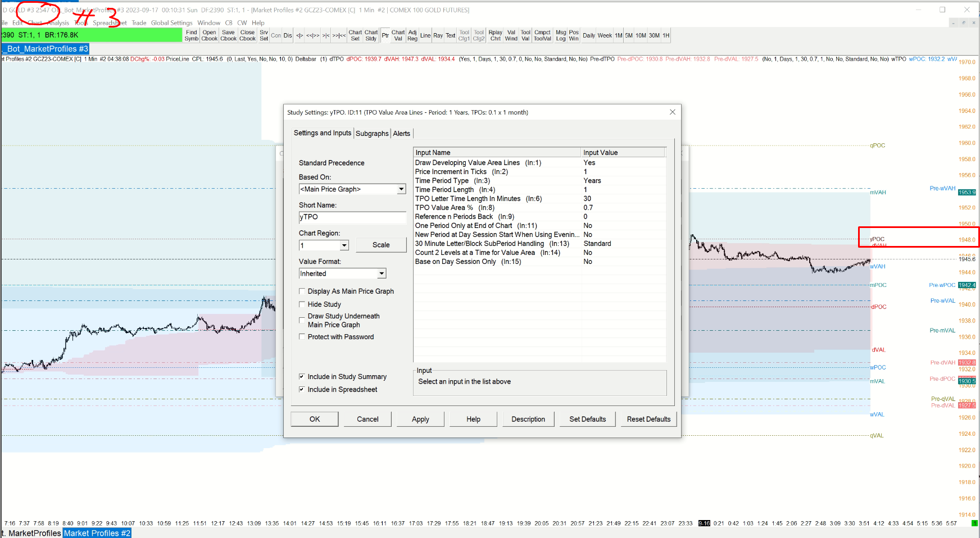Open the Val Wind values window
This screenshot has width=980, height=538.
(x=511, y=35)
